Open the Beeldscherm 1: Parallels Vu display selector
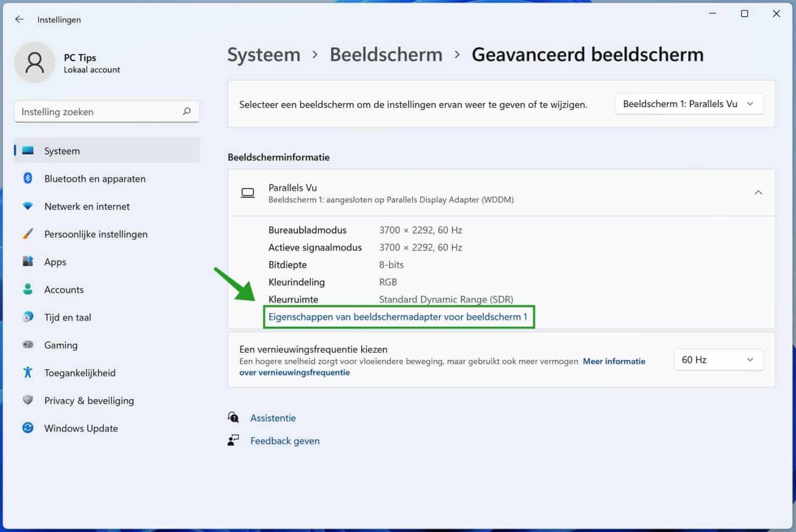 tap(688, 104)
